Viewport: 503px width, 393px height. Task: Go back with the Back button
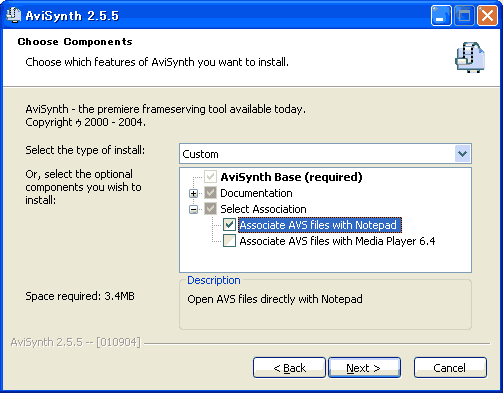click(x=289, y=368)
